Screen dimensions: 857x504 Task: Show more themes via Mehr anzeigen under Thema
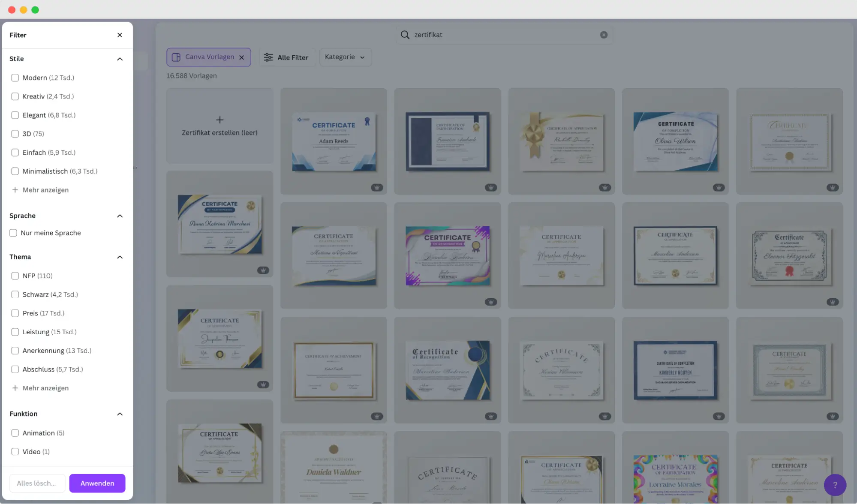[45, 388]
